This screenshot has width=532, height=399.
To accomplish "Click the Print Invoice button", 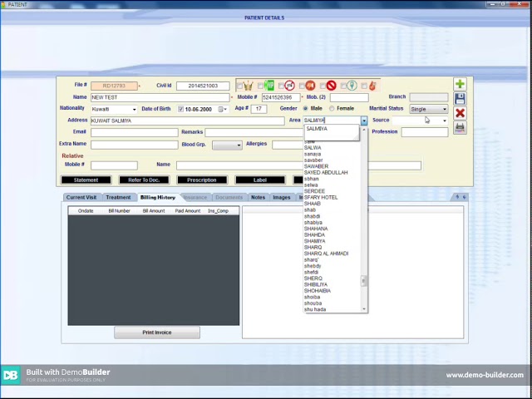I will click(x=157, y=332).
